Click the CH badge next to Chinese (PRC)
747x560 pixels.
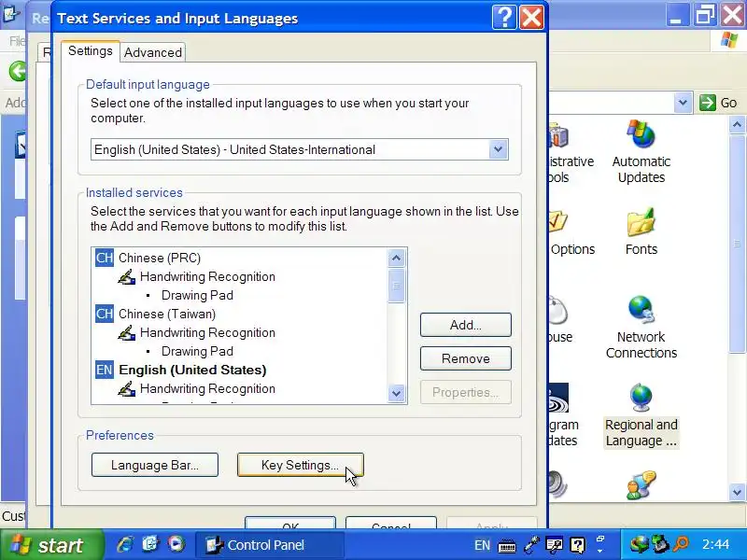(x=105, y=258)
